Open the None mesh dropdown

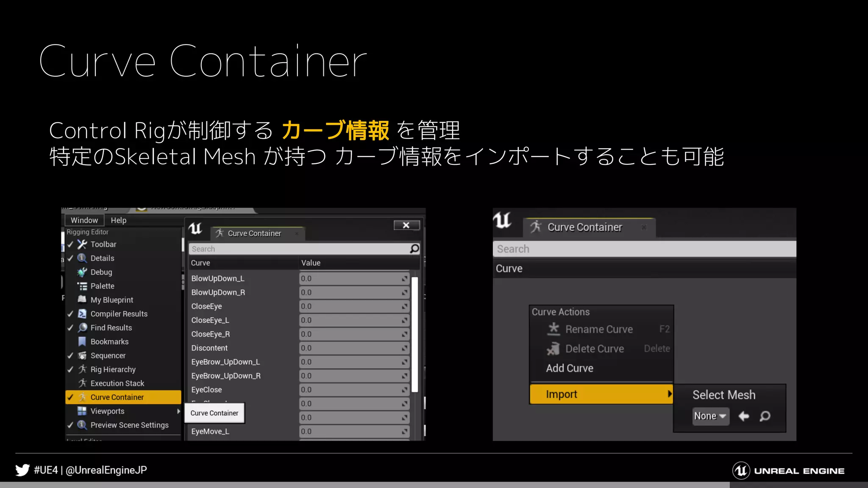711,416
